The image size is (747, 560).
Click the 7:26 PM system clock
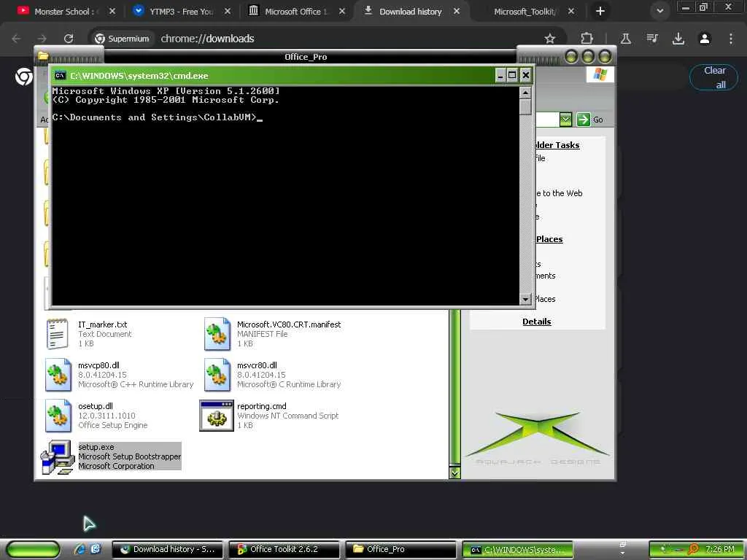pos(719,549)
